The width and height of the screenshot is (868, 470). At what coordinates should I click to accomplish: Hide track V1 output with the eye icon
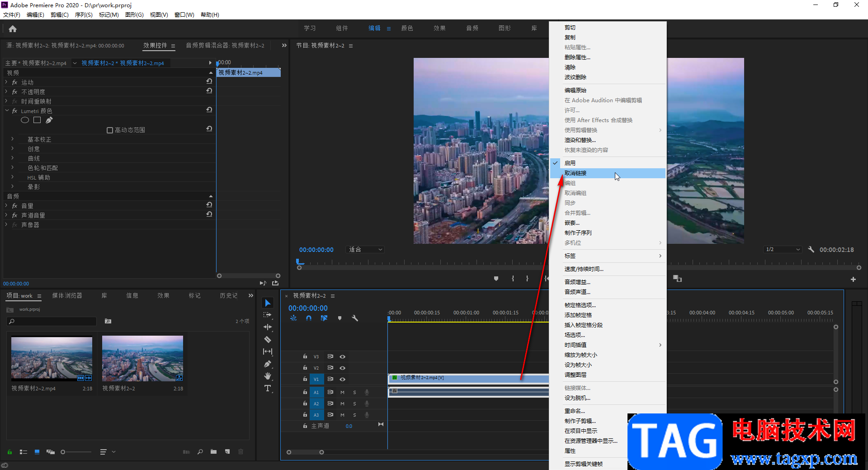tap(343, 379)
